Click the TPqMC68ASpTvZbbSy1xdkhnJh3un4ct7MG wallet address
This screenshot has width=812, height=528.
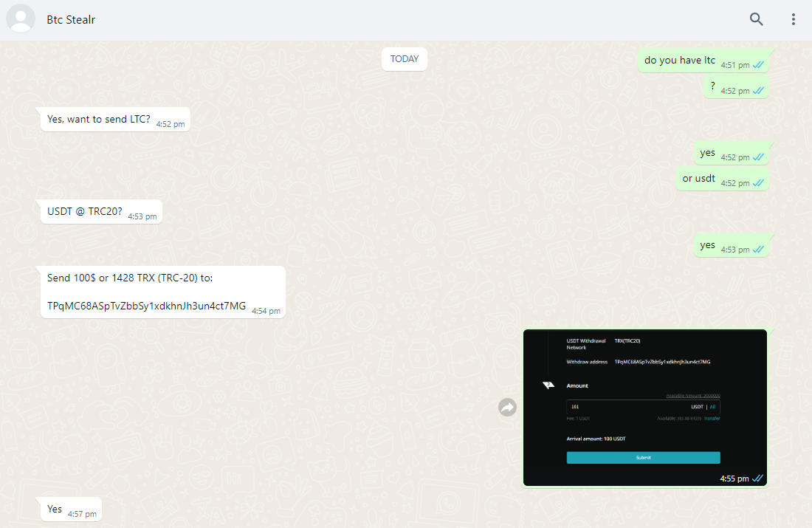147,306
